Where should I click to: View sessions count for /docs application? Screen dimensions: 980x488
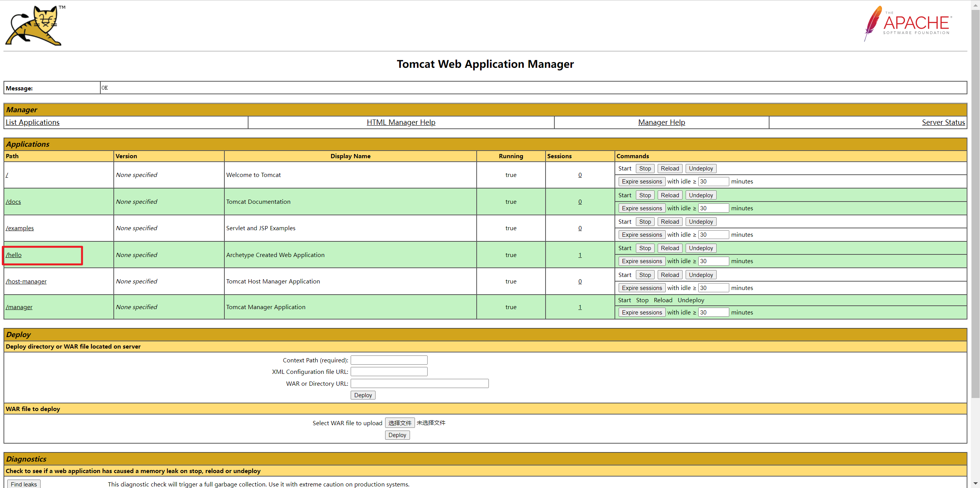tap(580, 201)
